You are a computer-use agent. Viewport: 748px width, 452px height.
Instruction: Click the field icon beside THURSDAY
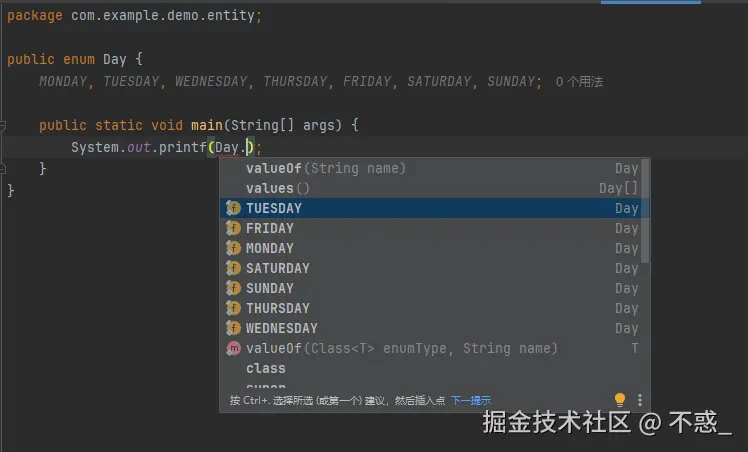pyautogui.click(x=233, y=308)
